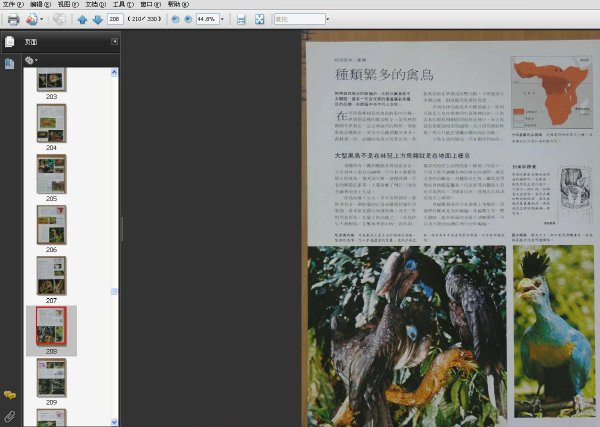Screen dimensions: 600x427
Task: Click the hornbills photo on the page
Action: pos(407,336)
